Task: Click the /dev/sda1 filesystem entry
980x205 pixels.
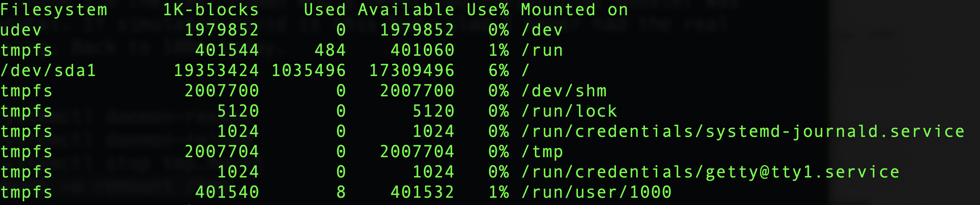Action: [x=48, y=71]
